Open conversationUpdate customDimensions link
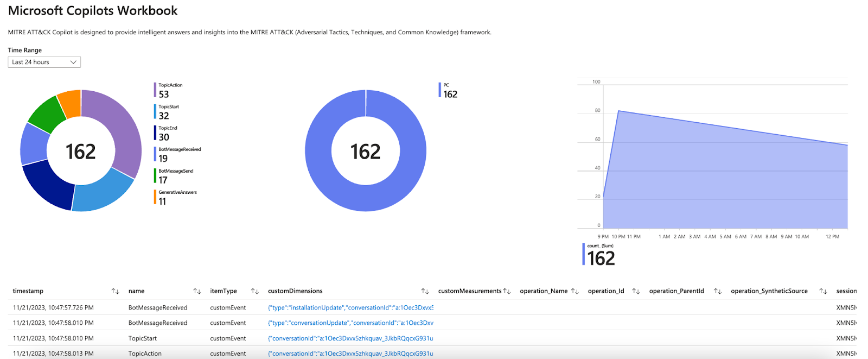Screen dimensions: 868x359 pyautogui.click(x=350, y=323)
